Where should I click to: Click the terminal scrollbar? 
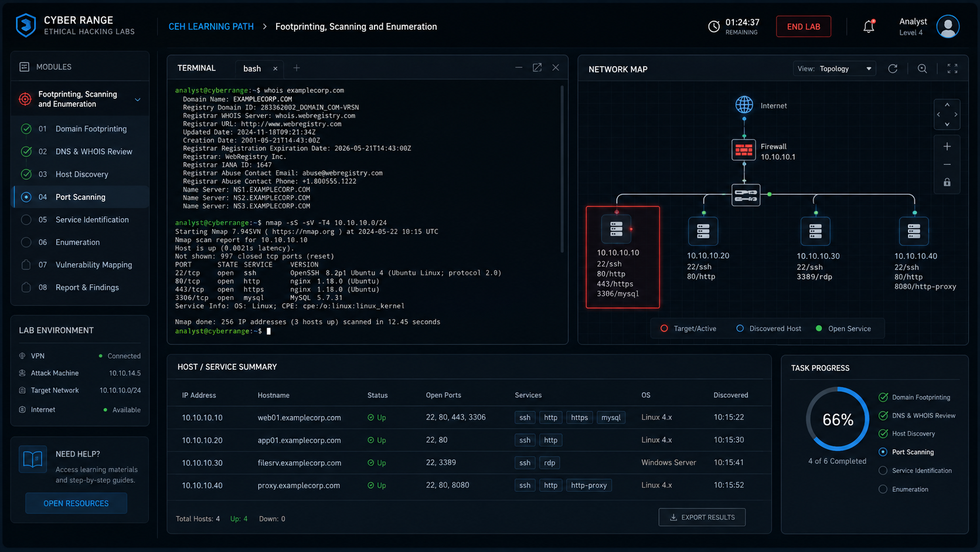562,170
